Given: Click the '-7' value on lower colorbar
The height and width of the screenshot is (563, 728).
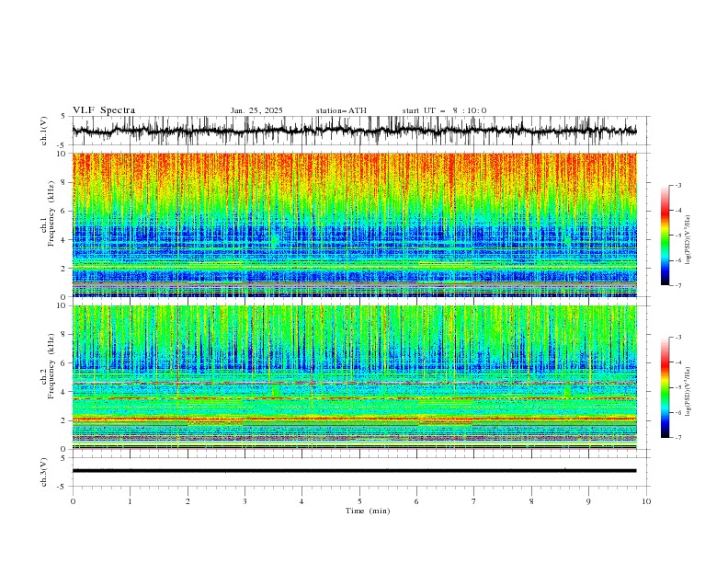Looking at the screenshot, I should (x=677, y=438).
